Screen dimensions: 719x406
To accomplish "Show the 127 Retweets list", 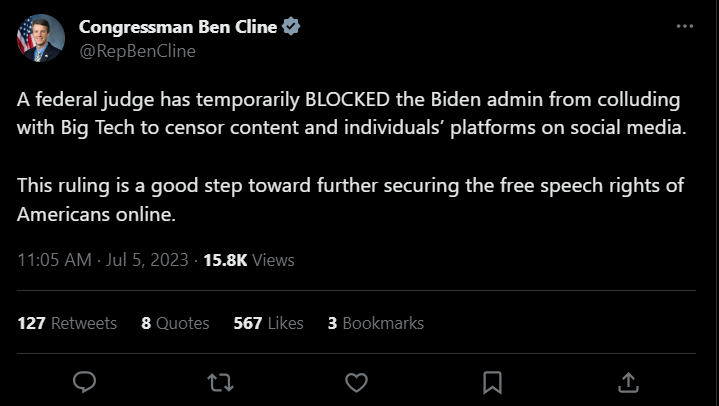I will [67, 323].
